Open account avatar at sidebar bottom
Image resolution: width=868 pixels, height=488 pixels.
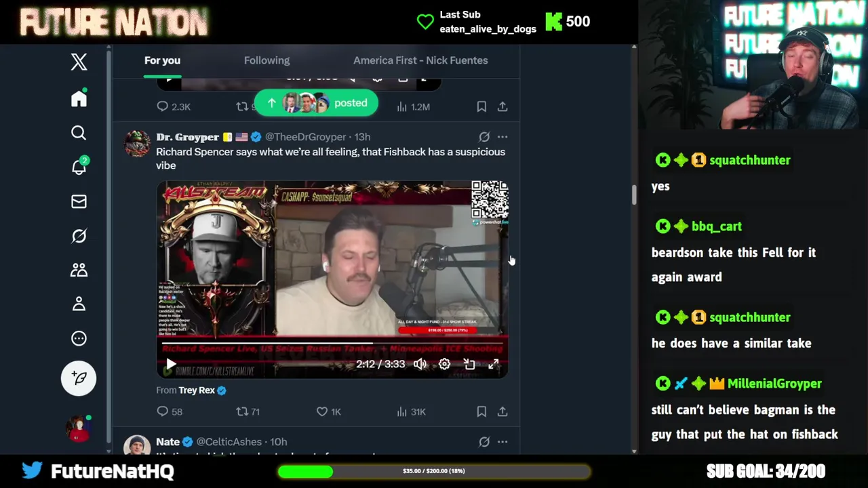click(79, 428)
